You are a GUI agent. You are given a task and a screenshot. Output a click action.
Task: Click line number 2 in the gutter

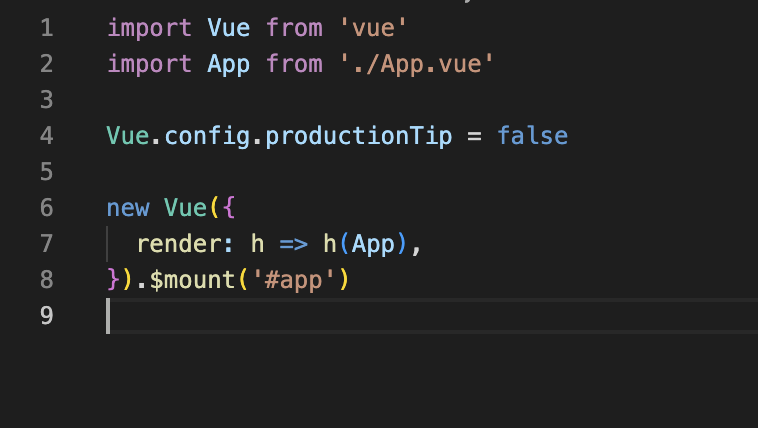click(47, 64)
